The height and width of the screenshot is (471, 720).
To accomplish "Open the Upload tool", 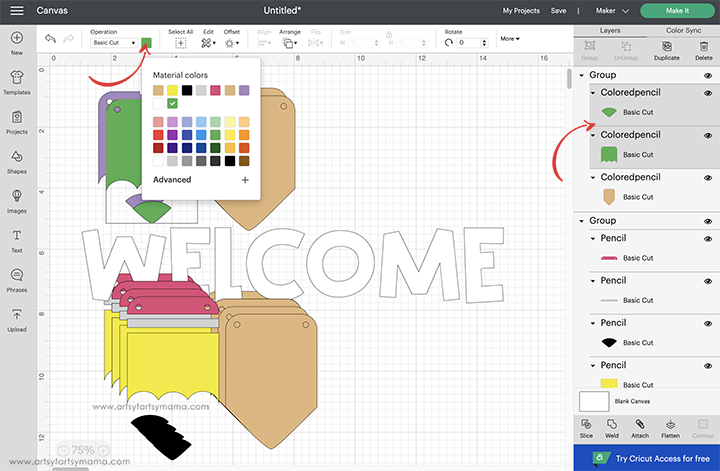I will (x=17, y=320).
